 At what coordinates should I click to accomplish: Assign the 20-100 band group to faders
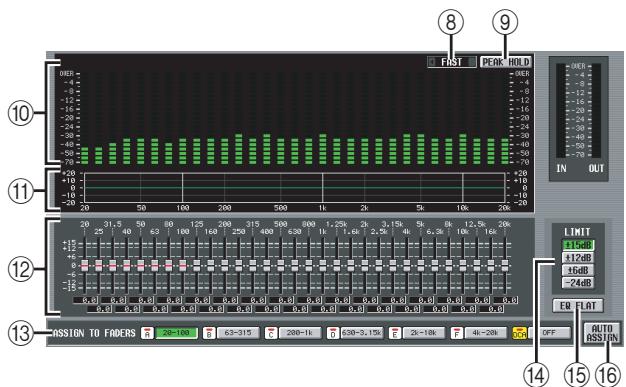(176, 333)
